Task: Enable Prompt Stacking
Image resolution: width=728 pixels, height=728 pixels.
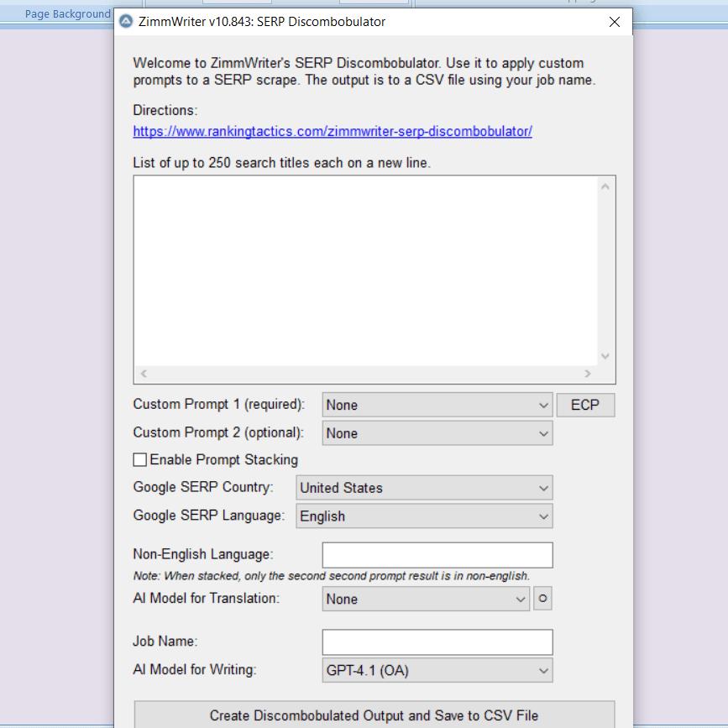Action: pos(139,459)
